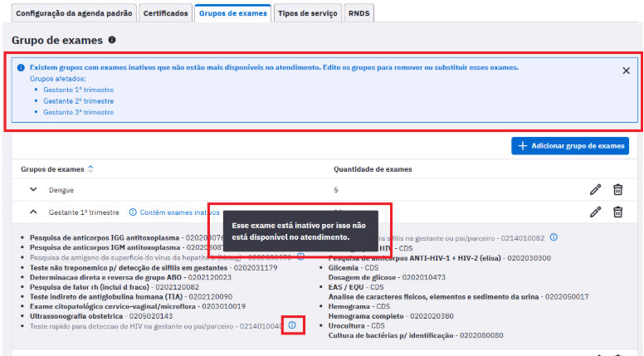644x356 pixels.
Task: Open Configuração da agenda padrão tab
Action: [x=72, y=14]
